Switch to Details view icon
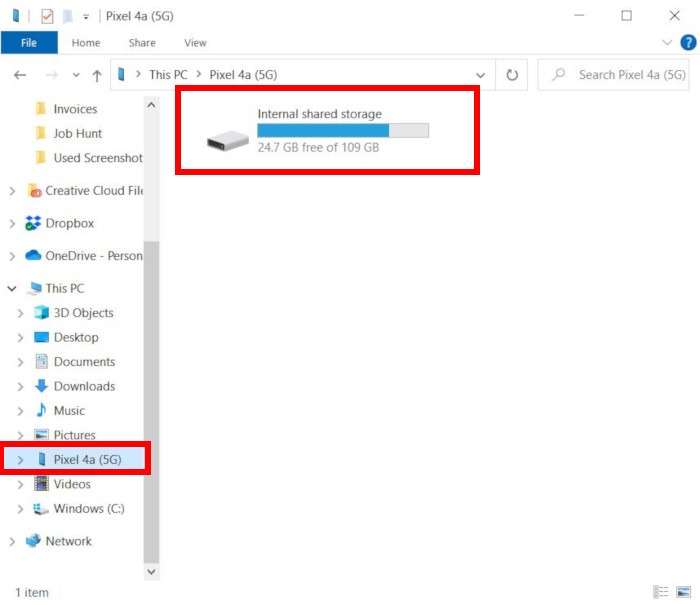The image size is (700, 605). click(x=661, y=592)
